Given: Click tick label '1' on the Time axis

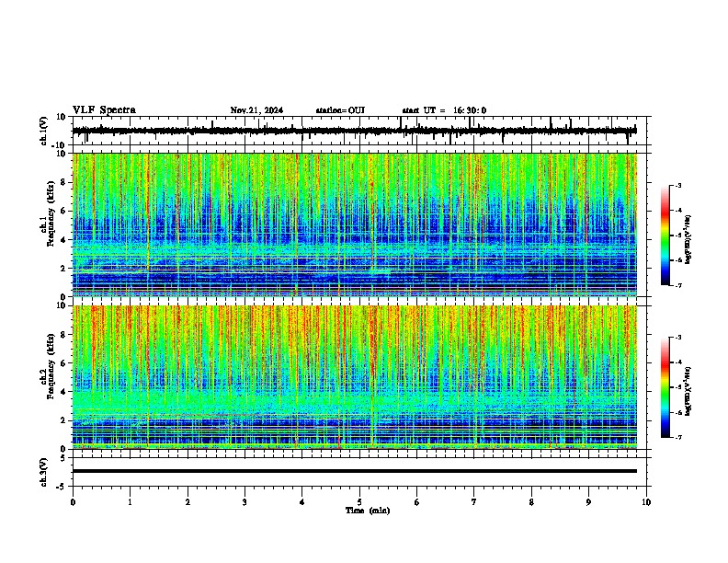Looking at the screenshot, I should pyautogui.click(x=130, y=502).
